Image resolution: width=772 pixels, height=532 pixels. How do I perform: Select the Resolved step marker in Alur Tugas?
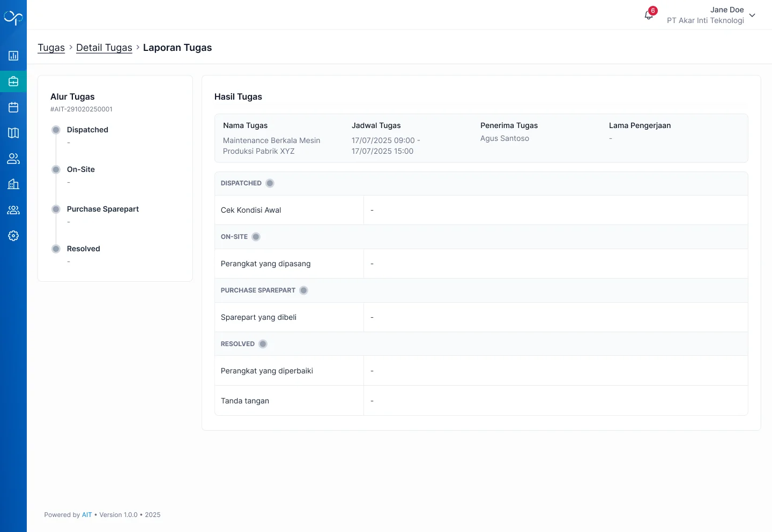pyautogui.click(x=56, y=249)
